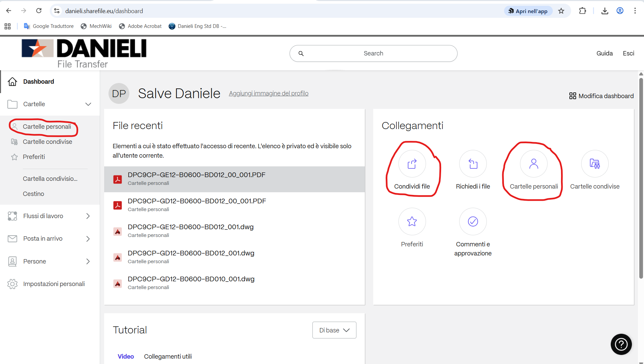Open Commenti e approvazione checkmark icon
This screenshot has height=364, width=644.
pyautogui.click(x=473, y=221)
